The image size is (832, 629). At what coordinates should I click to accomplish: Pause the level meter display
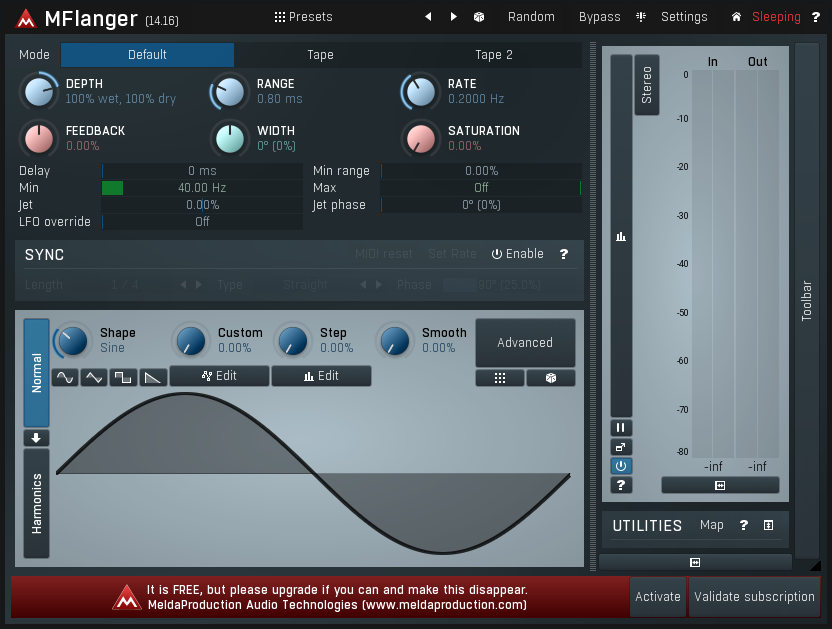621,428
